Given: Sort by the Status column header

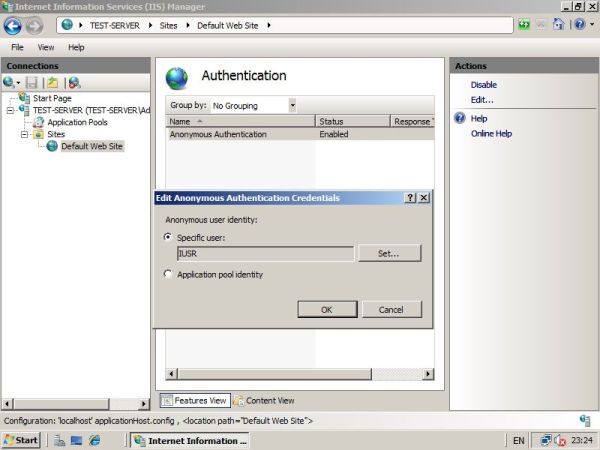Looking at the screenshot, I should (353, 121).
